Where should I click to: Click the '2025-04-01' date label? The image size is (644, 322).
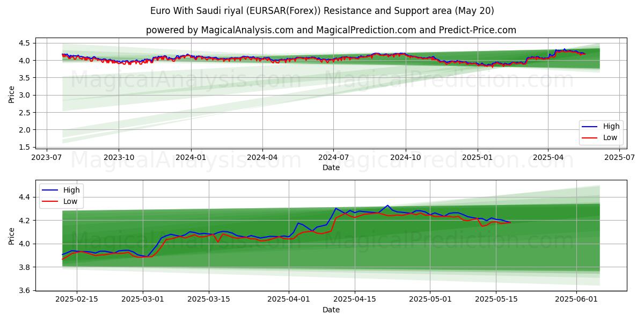click(289, 300)
